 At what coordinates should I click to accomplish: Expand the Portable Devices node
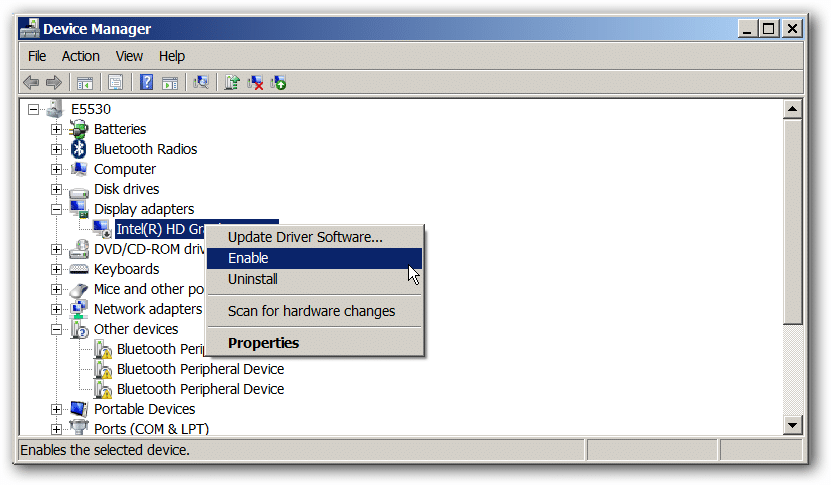tap(57, 409)
